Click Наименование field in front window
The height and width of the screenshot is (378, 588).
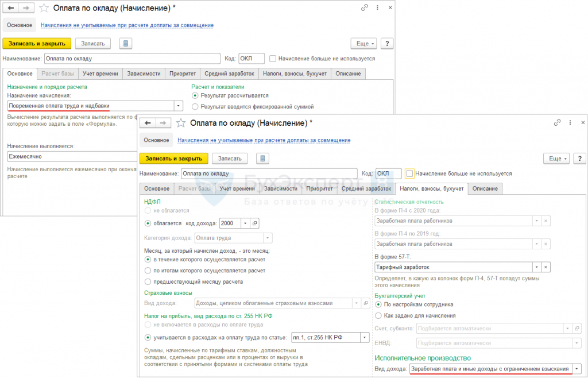tap(269, 173)
